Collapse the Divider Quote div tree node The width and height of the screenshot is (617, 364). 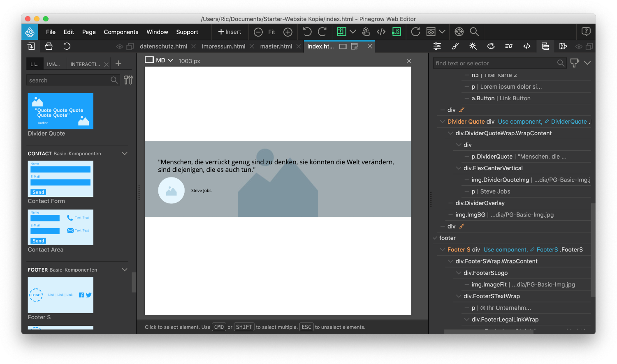point(443,122)
